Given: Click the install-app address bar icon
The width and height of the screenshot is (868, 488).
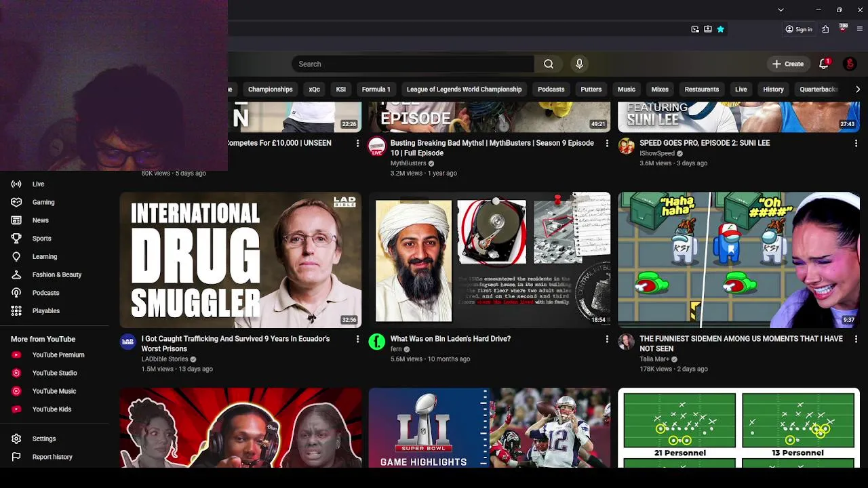Looking at the screenshot, I should click(x=708, y=29).
